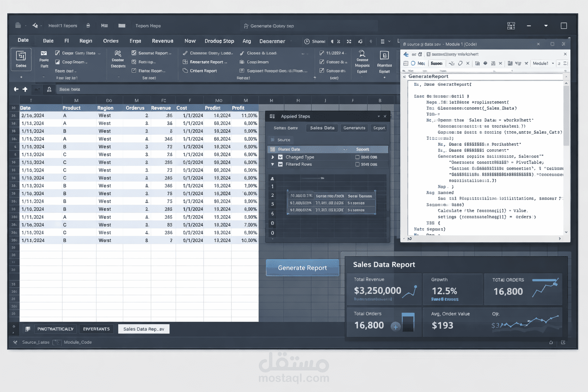The height and width of the screenshot is (392, 588).
Task: Click the app launcher grid icon top right
Action: pos(511,26)
